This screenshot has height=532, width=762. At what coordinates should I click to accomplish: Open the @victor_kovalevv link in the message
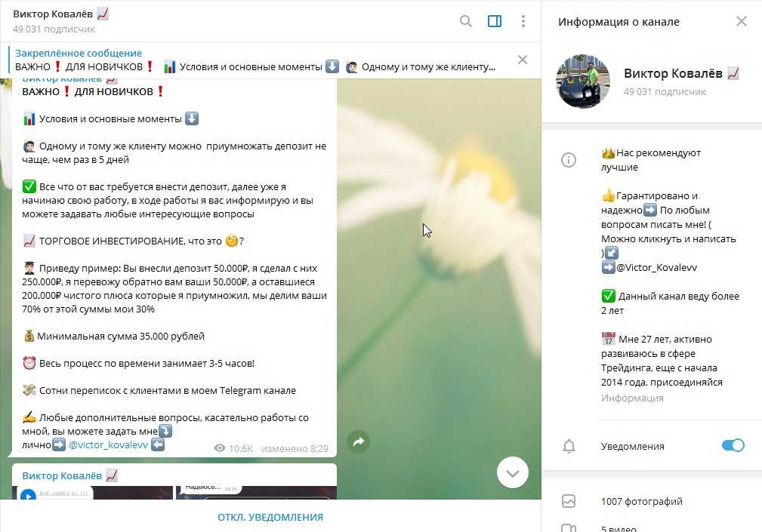click(108, 444)
